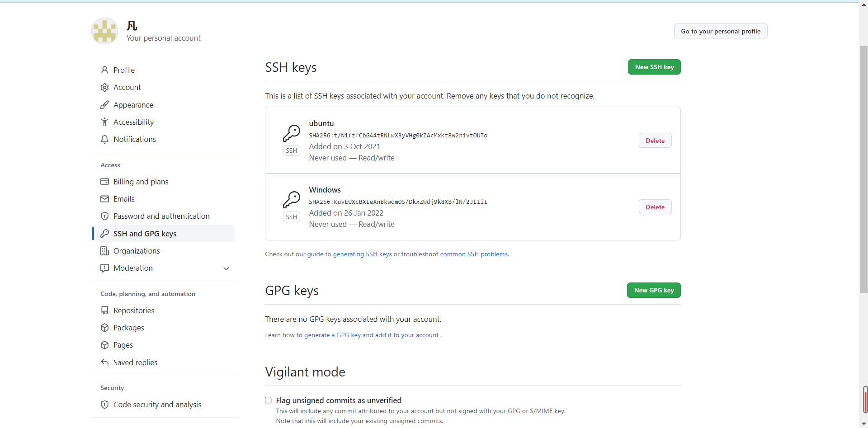
Task: Open Accessibility settings
Action: (165, 122)
